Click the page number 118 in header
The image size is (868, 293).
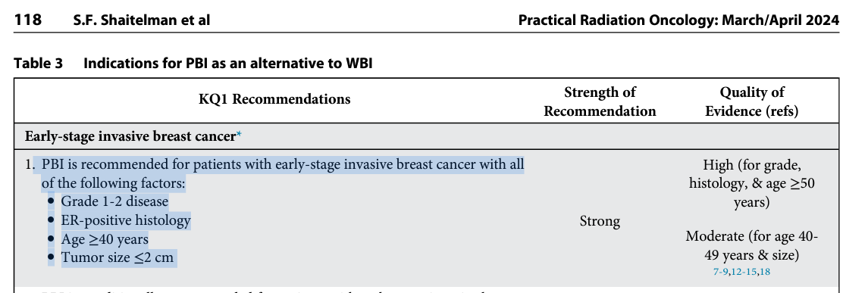pos(28,20)
